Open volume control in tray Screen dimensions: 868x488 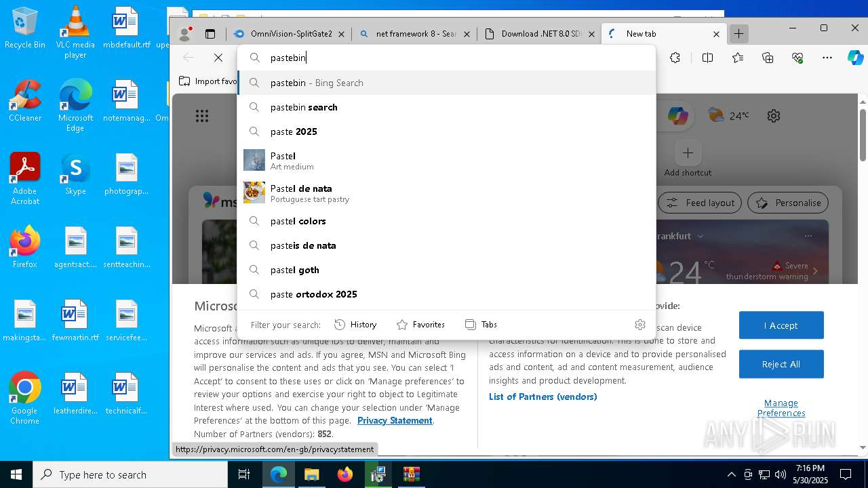tap(781, 474)
